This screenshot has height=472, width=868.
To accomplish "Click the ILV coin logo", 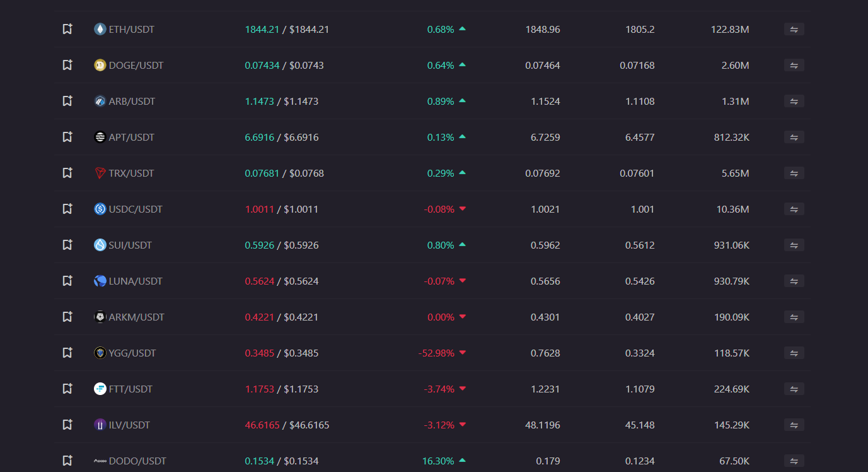I will coord(100,425).
